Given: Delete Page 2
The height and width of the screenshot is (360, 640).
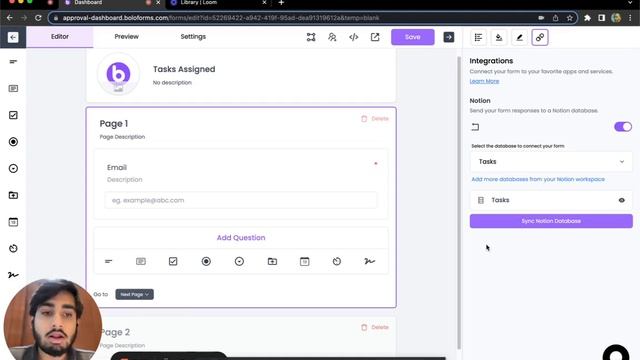Looking at the screenshot, I should 375,327.
